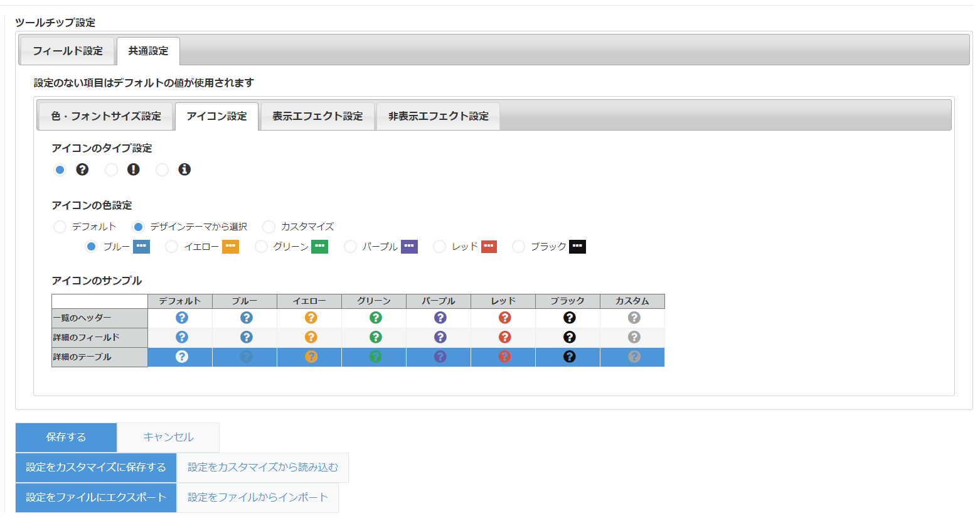Screen dimensions: 980x528
Task: Switch to the フィールド設定 tab
Action: tap(67, 51)
